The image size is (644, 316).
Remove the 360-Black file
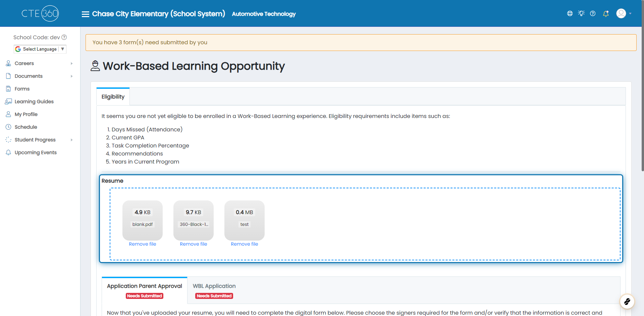194,244
